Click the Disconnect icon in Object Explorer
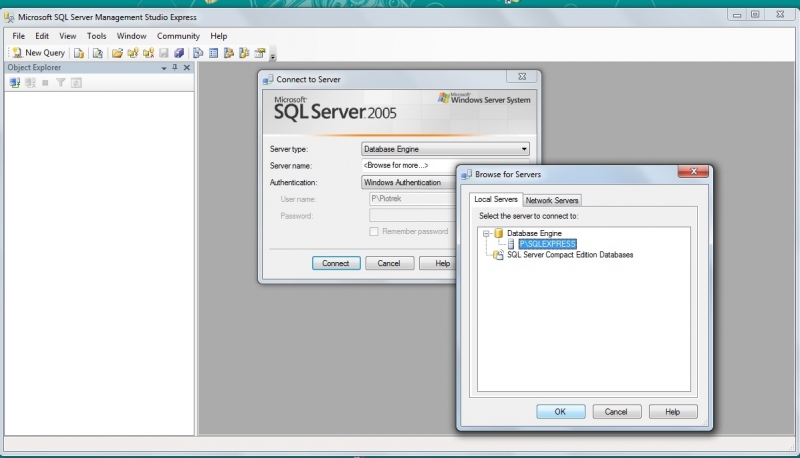Screen dimensions: 800x458 30,83
